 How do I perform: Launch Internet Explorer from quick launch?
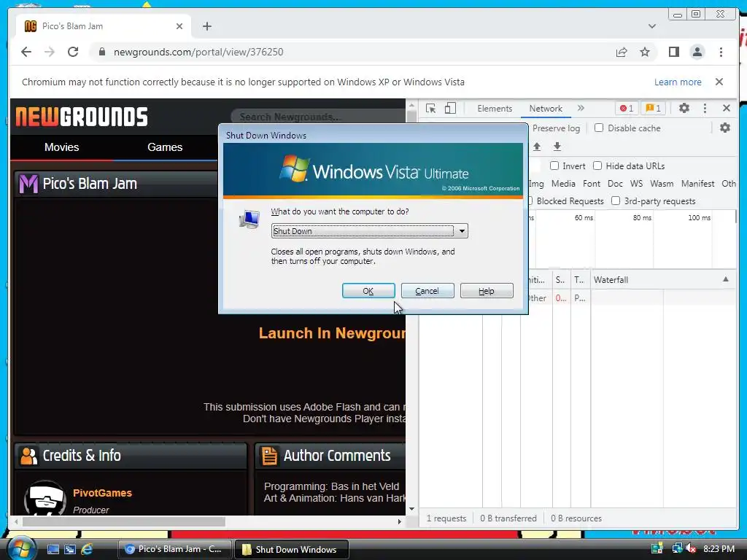[87, 549]
